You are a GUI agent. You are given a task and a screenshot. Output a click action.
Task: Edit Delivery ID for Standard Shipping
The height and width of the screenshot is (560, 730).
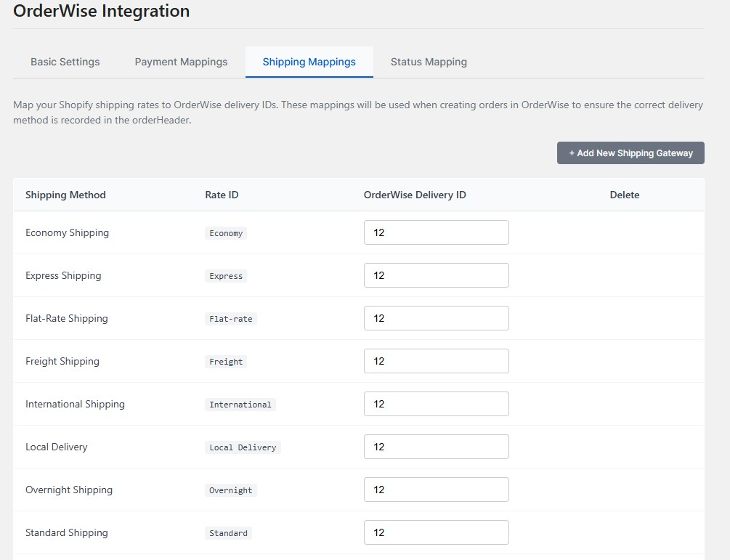(x=437, y=532)
